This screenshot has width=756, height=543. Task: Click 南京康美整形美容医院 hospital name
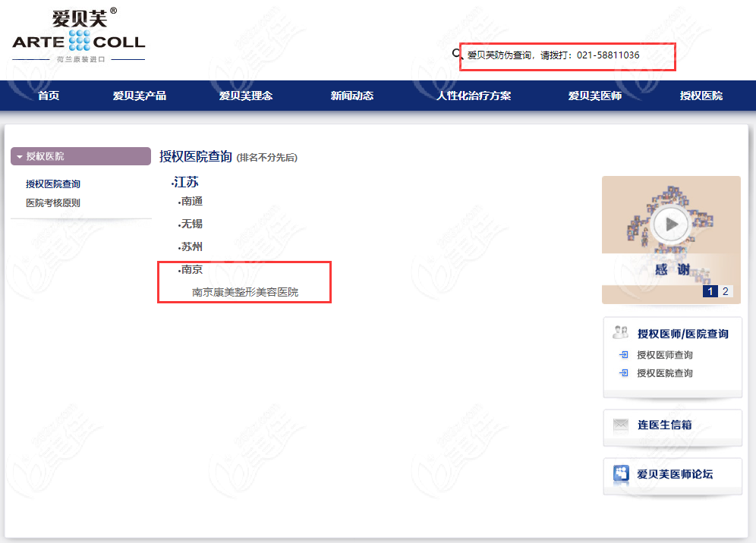(x=245, y=292)
